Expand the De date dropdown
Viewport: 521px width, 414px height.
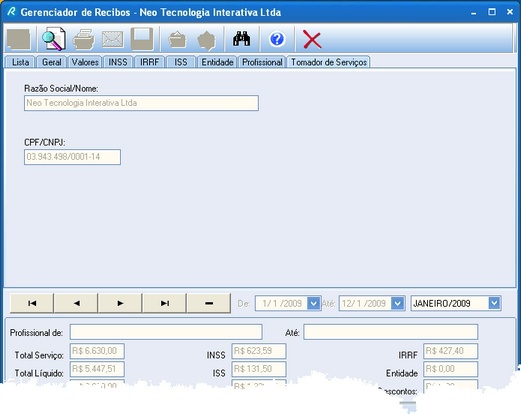click(x=313, y=303)
